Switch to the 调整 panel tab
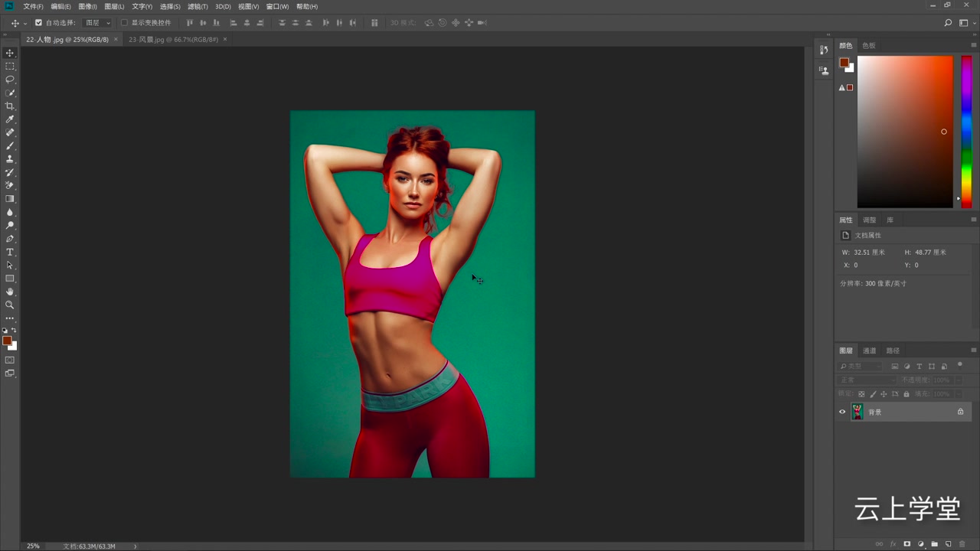Image resolution: width=980 pixels, height=551 pixels. pyautogui.click(x=869, y=220)
